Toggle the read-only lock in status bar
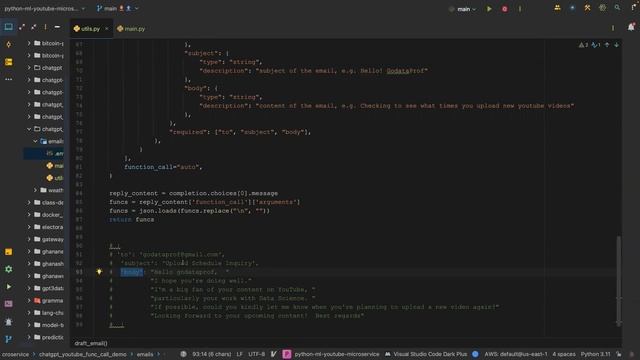Screen dimensions: 640x360 (x=619, y=354)
